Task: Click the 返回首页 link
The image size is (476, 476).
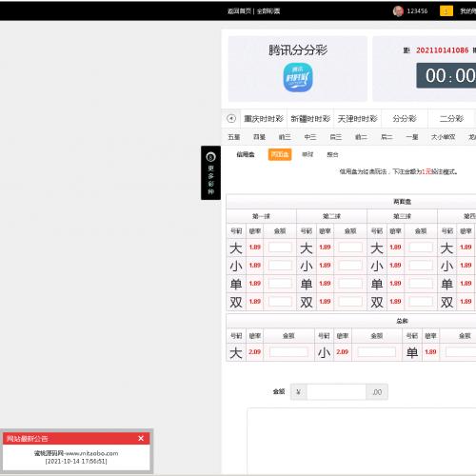Action: [239, 11]
